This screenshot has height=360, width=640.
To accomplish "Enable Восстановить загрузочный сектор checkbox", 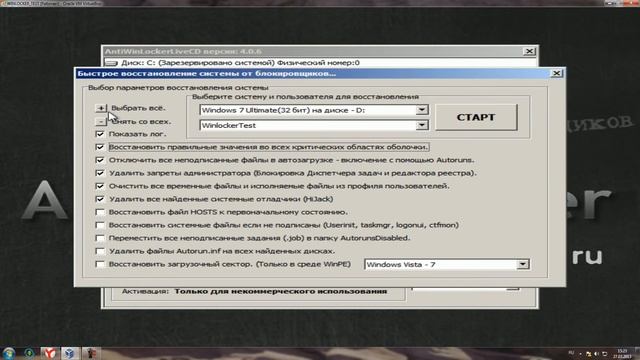I will click(x=100, y=264).
